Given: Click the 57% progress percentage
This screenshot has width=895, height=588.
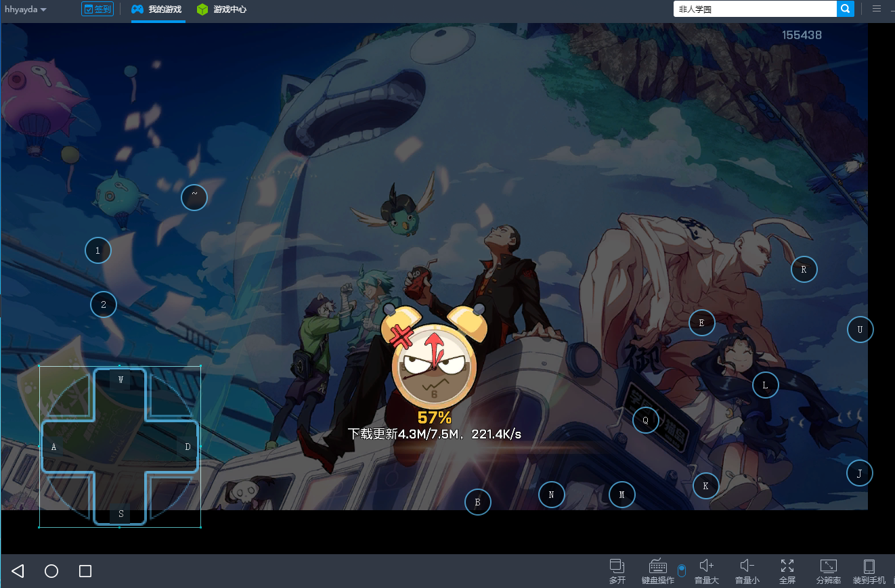Looking at the screenshot, I should point(435,417).
